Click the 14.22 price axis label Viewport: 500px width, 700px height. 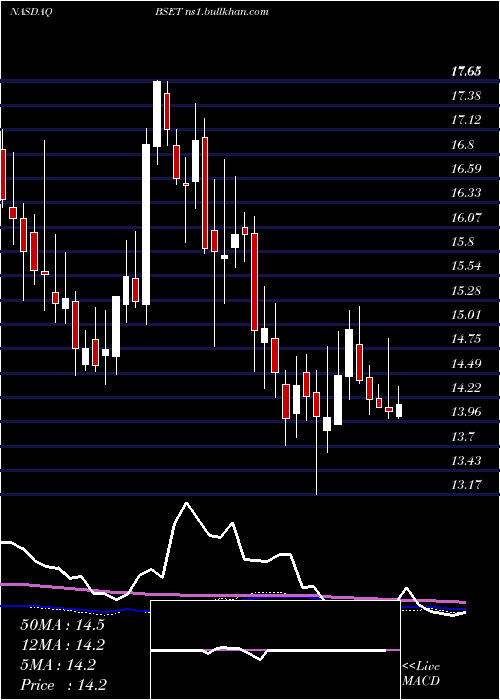pos(467,388)
